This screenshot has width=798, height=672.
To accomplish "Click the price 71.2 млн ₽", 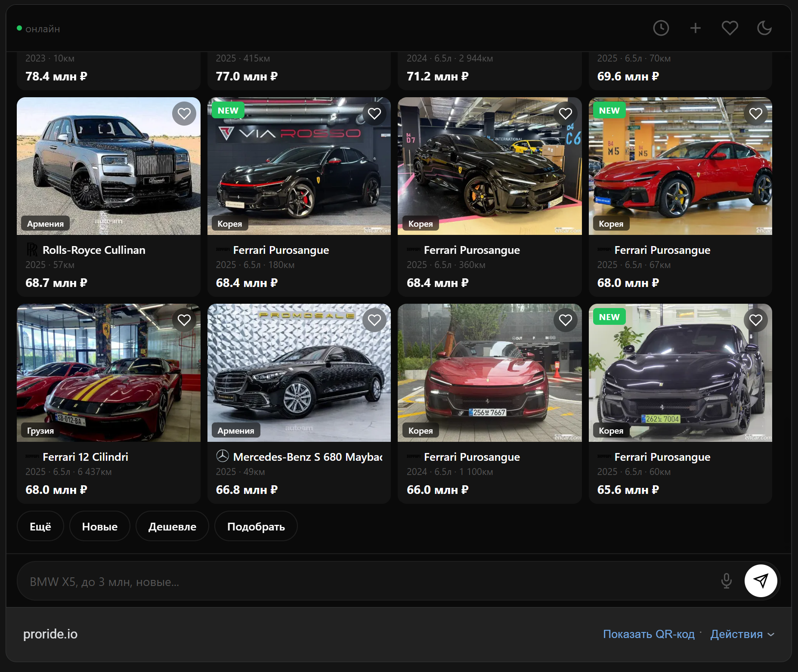I will pos(438,76).
